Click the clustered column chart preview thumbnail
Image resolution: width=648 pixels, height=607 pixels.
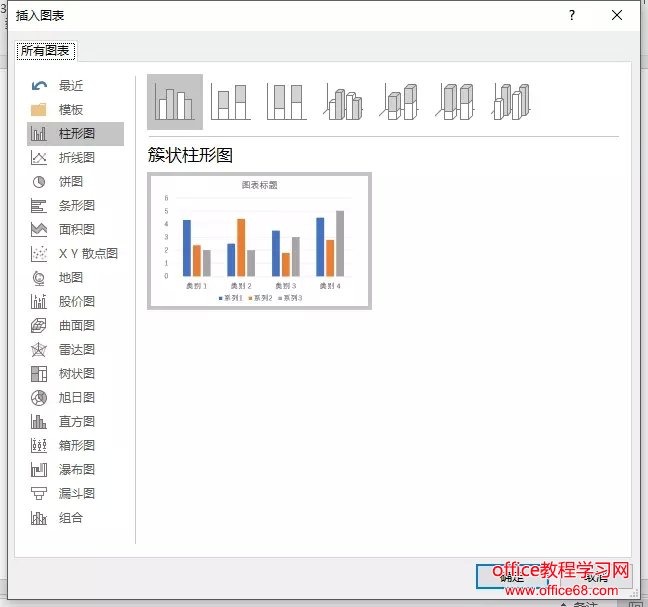coord(259,241)
